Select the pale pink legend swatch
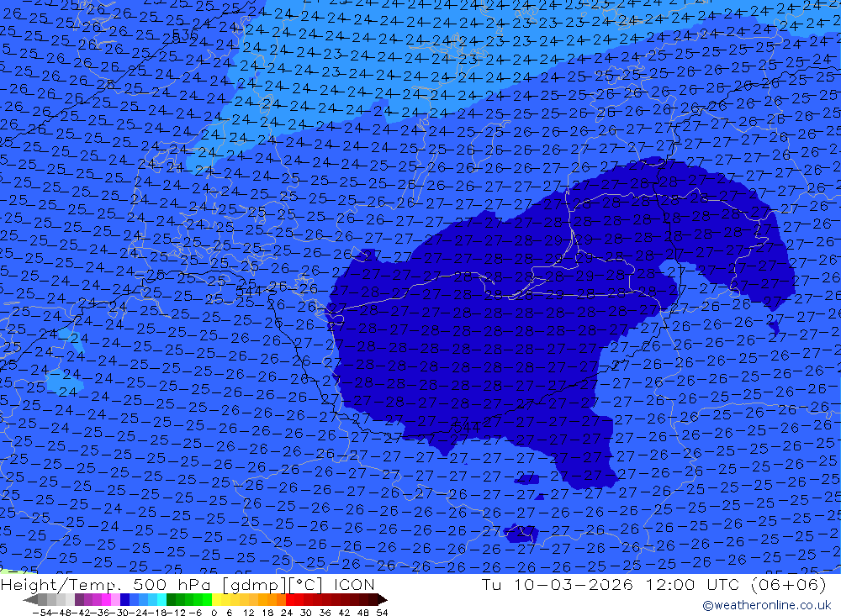The width and height of the screenshot is (841, 616). (115, 600)
